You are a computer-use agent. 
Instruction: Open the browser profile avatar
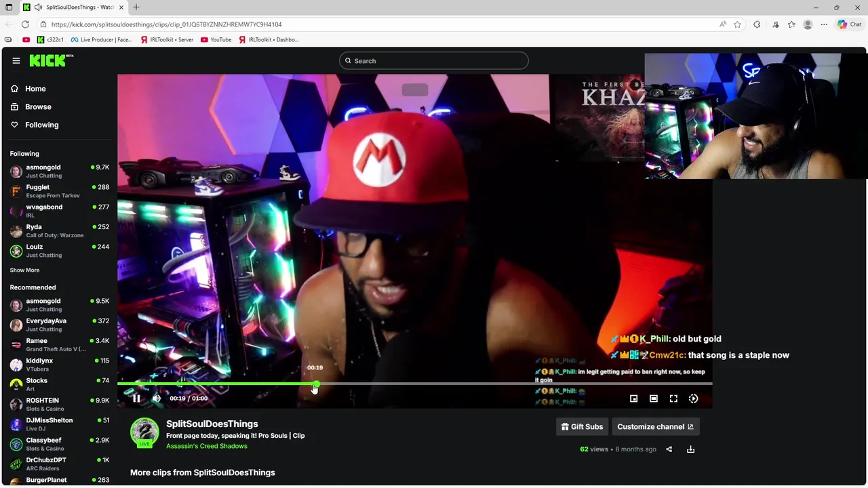pyautogui.click(x=808, y=24)
